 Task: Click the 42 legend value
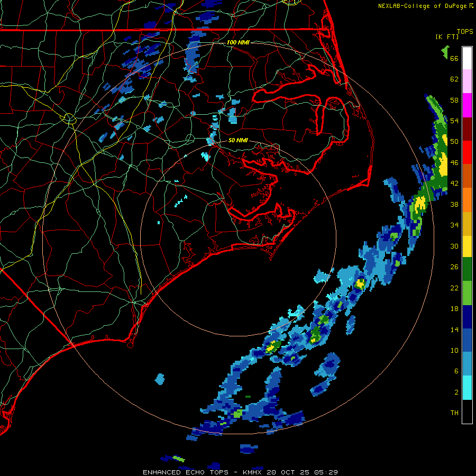454,184
